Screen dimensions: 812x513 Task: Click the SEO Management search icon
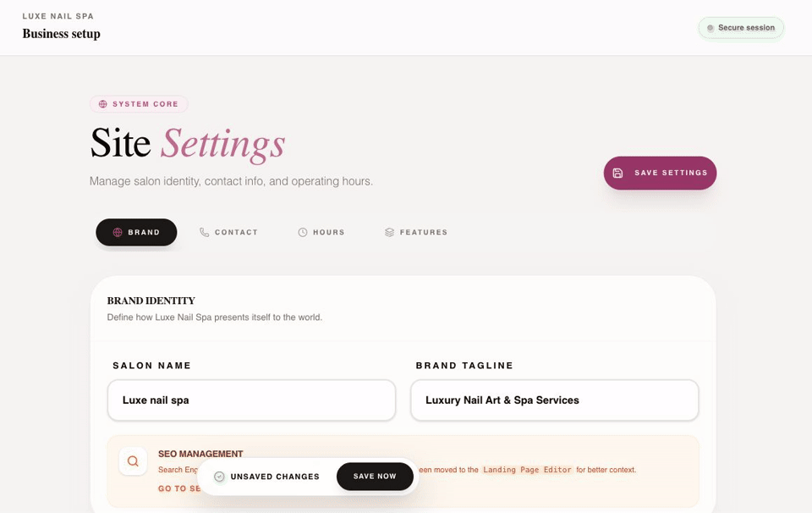133,461
